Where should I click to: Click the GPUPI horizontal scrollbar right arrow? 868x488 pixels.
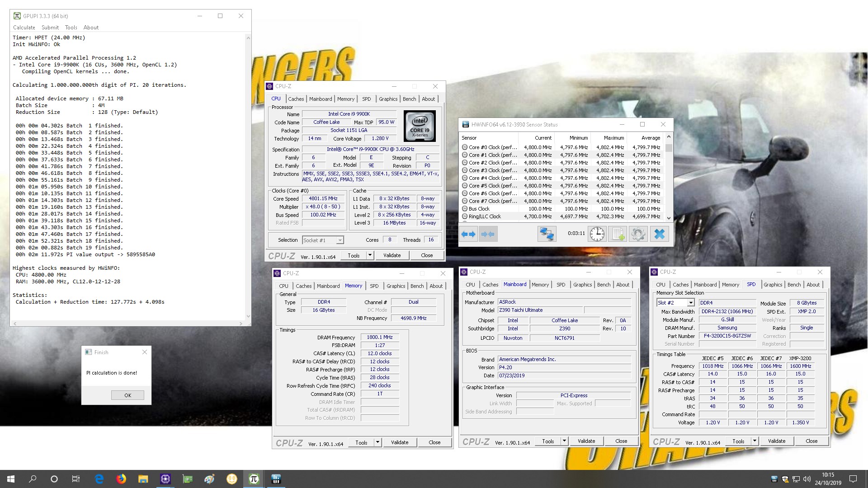pos(241,324)
